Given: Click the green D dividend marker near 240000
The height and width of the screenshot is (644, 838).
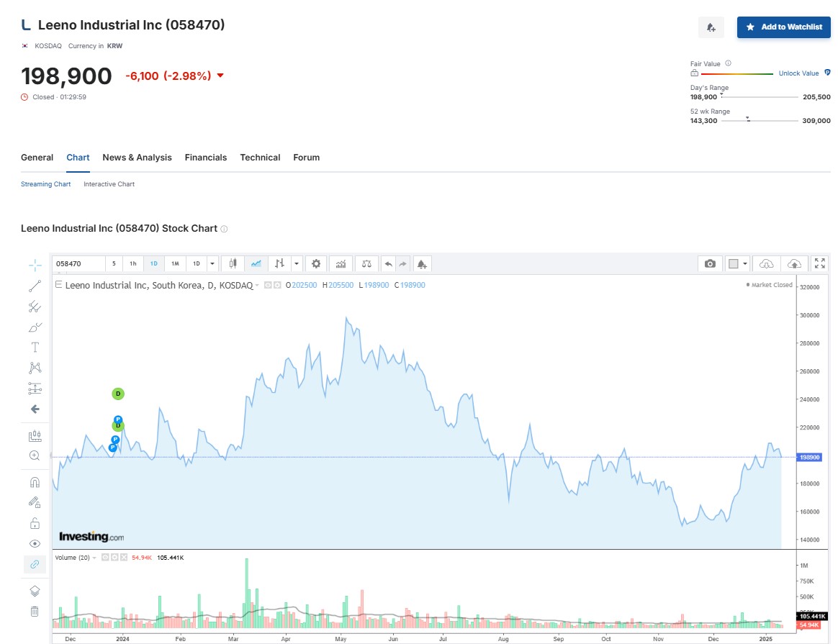Looking at the screenshot, I should (118, 394).
